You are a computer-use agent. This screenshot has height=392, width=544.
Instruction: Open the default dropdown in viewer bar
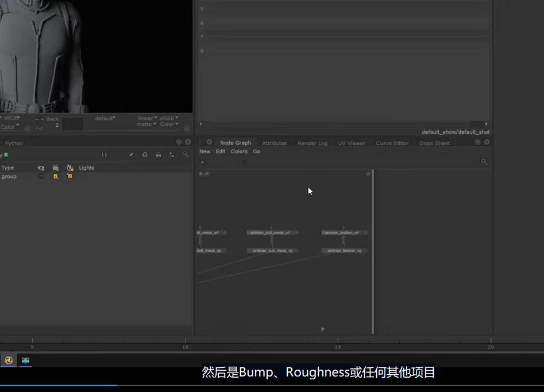pos(105,118)
